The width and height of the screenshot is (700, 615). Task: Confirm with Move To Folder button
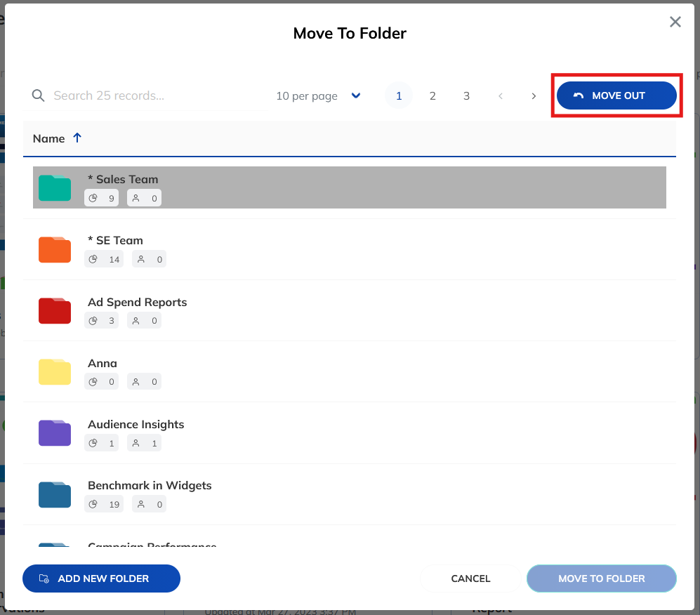[x=601, y=578]
